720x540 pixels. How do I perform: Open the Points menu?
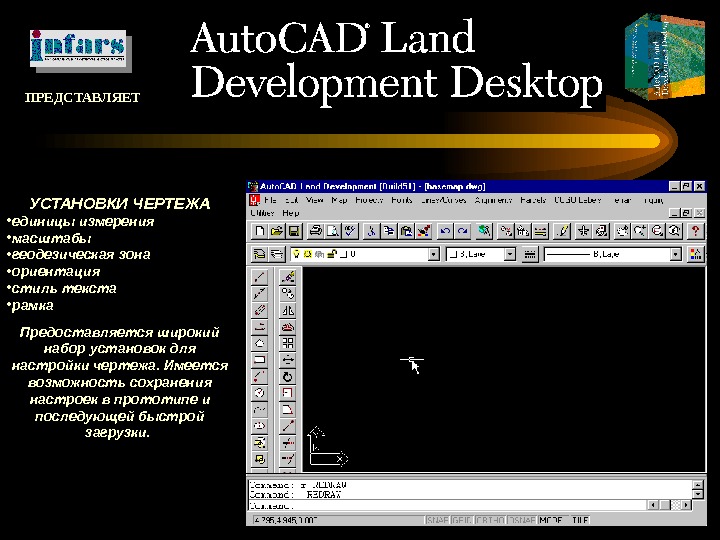(402, 200)
